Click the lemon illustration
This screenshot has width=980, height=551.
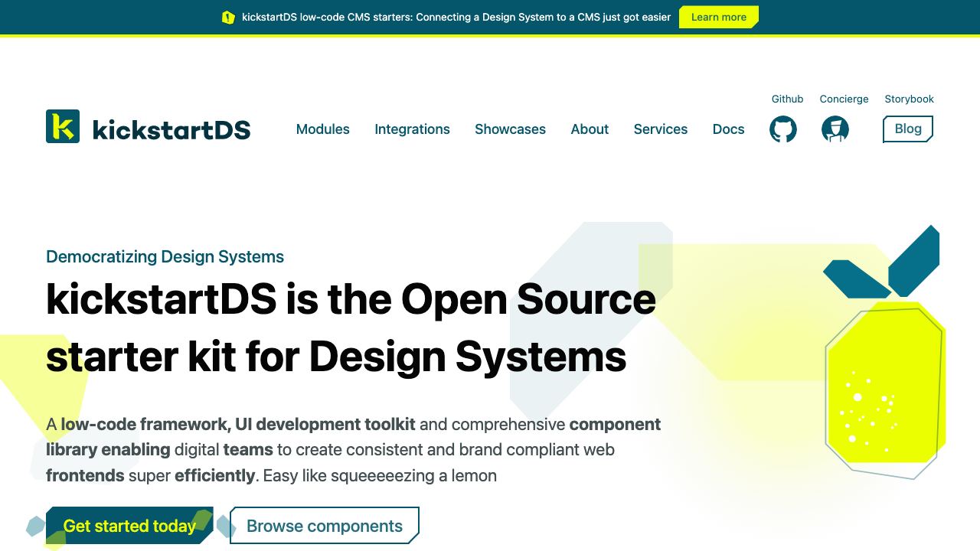click(884, 352)
